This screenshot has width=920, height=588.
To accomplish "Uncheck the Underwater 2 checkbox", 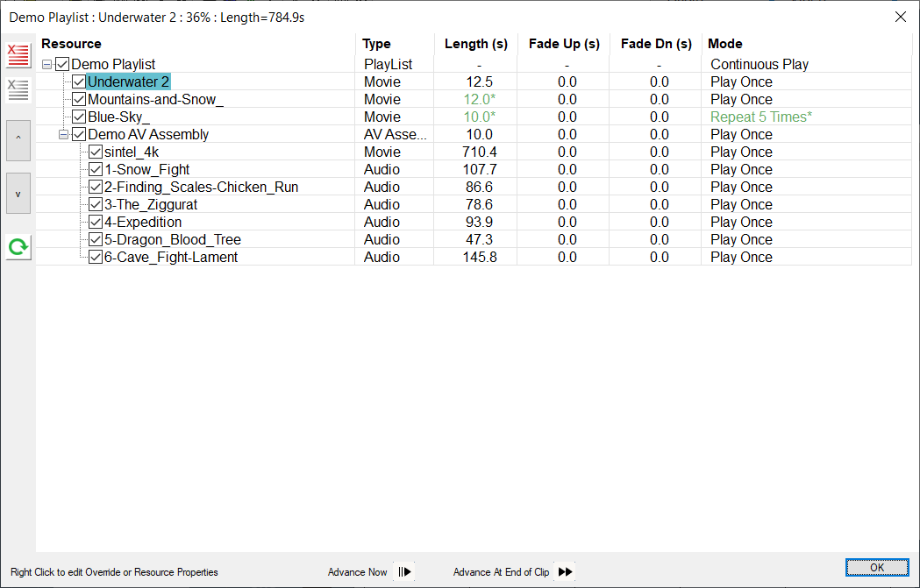I will pos(79,81).
